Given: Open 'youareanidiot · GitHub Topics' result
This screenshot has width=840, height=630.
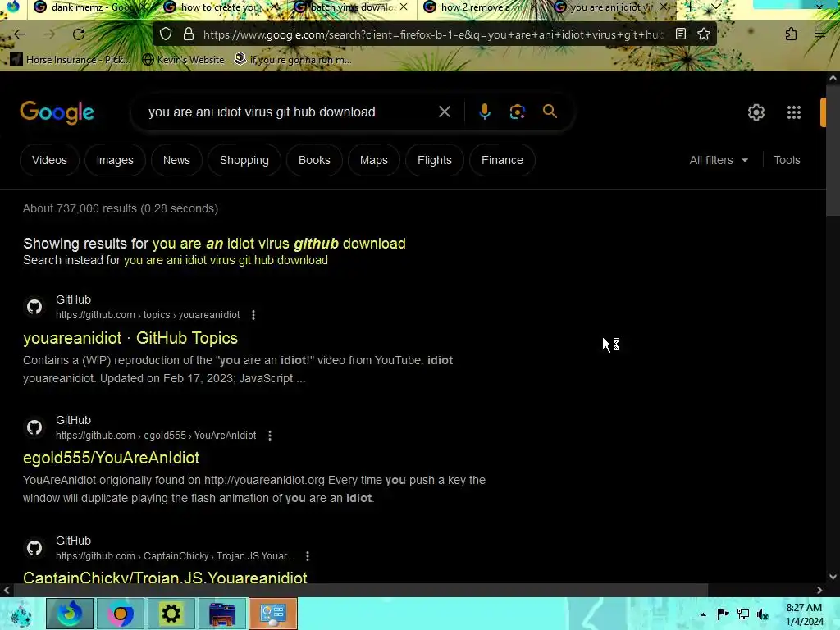Looking at the screenshot, I should [x=130, y=338].
